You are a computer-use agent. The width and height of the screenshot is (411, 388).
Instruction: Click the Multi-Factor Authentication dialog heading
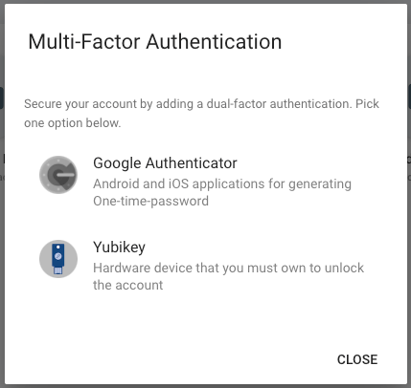click(x=155, y=42)
